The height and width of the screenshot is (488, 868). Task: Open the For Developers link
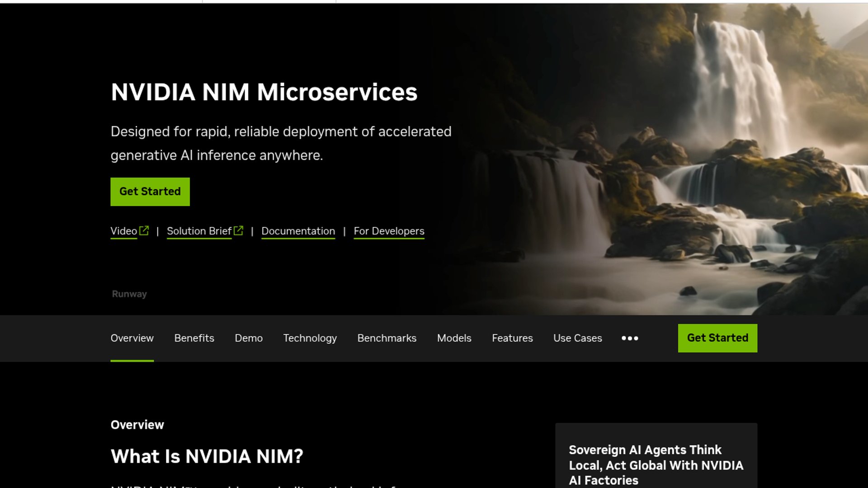point(389,231)
